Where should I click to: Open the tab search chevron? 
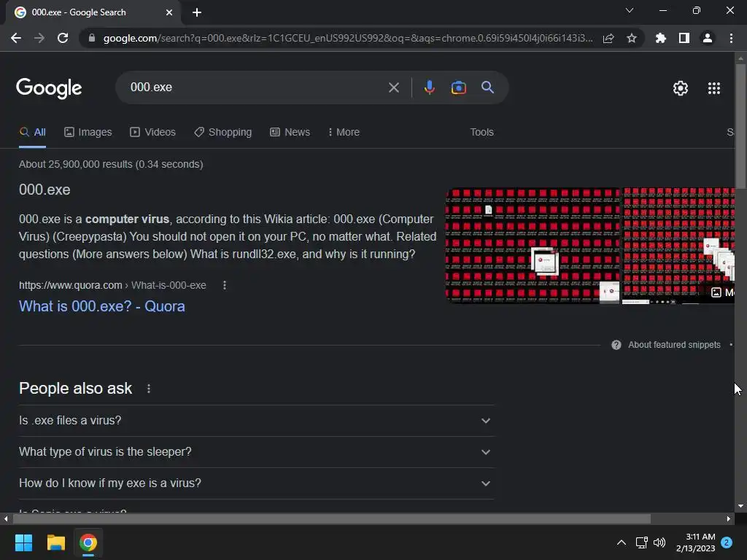[x=630, y=10]
